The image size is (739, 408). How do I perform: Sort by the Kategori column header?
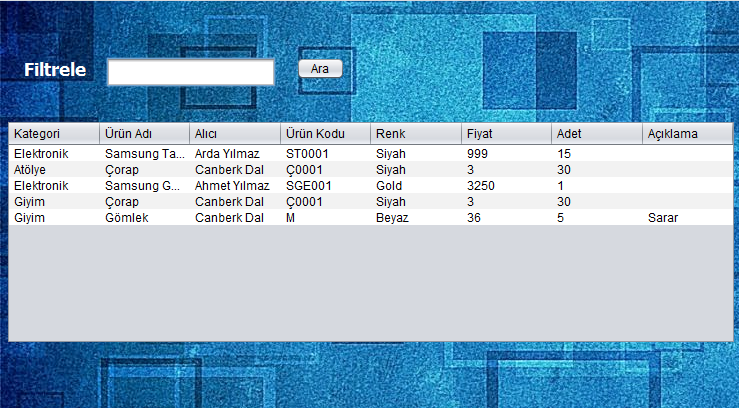coord(54,134)
